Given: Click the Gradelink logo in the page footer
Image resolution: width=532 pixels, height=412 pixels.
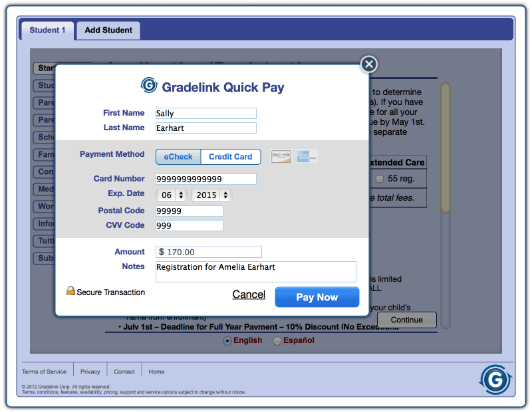Looking at the screenshot, I should (x=495, y=379).
